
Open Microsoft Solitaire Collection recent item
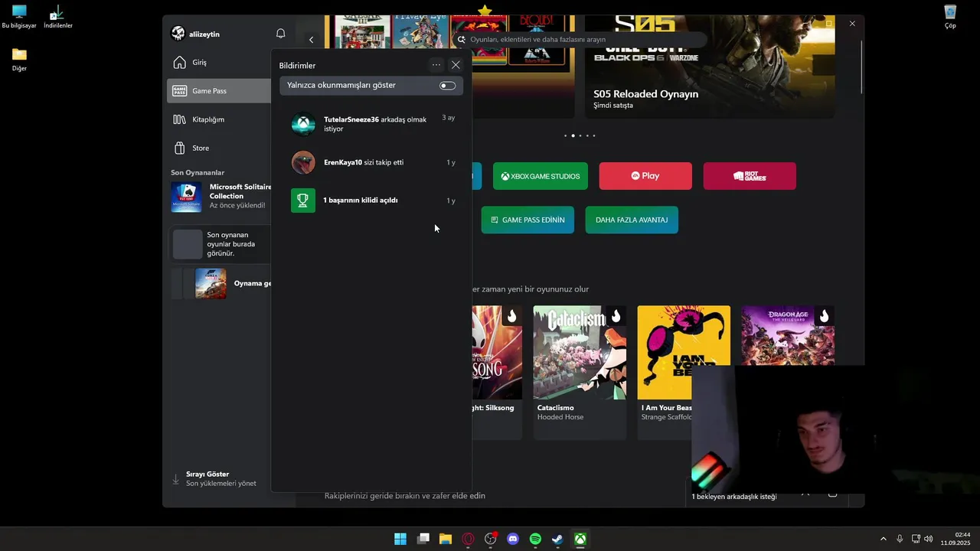tap(219, 197)
